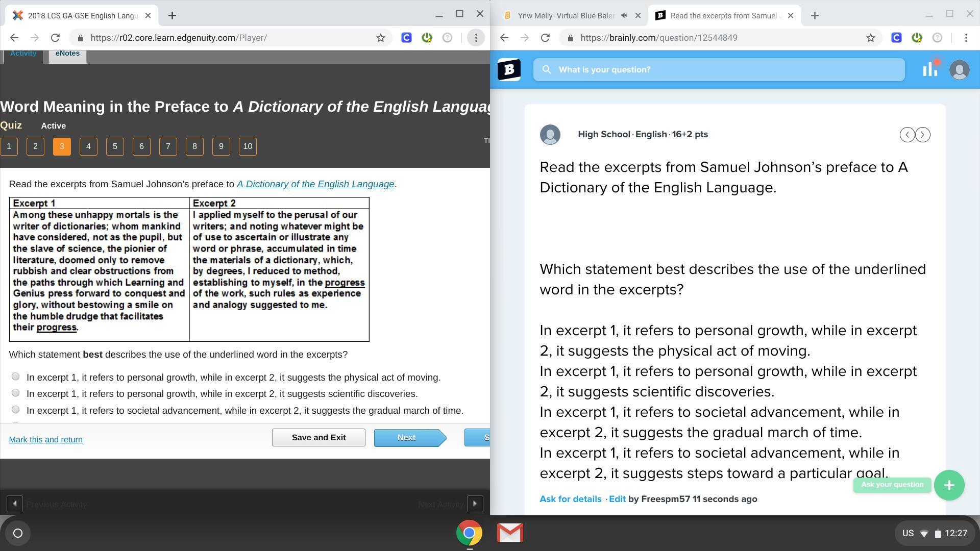Go to next Brainly question arrow
The width and height of the screenshot is (980, 551).
tap(922, 135)
